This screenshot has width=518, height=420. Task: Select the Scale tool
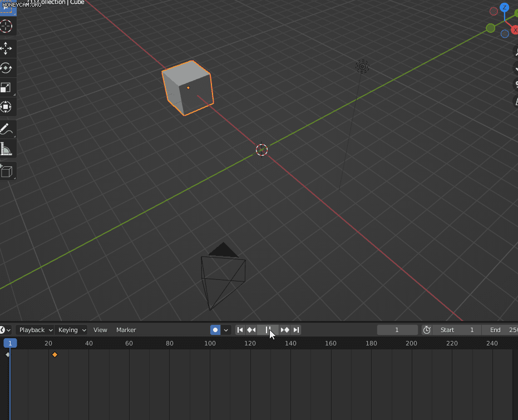click(x=6, y=87)
